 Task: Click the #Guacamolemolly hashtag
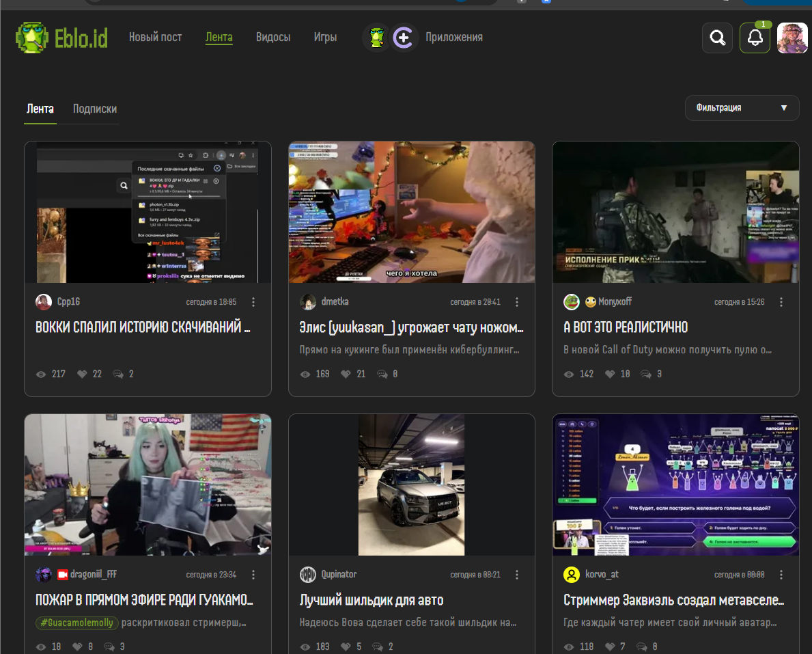76,623
